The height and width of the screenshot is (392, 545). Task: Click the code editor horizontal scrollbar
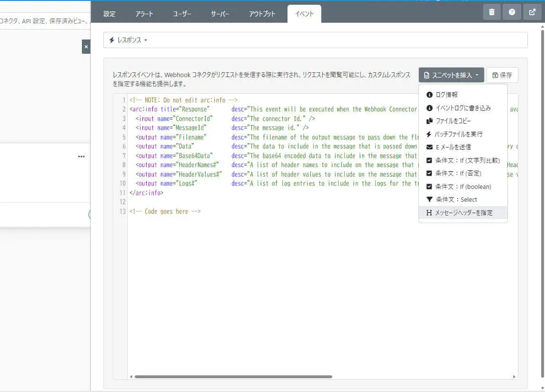click(x=233, y=377)
